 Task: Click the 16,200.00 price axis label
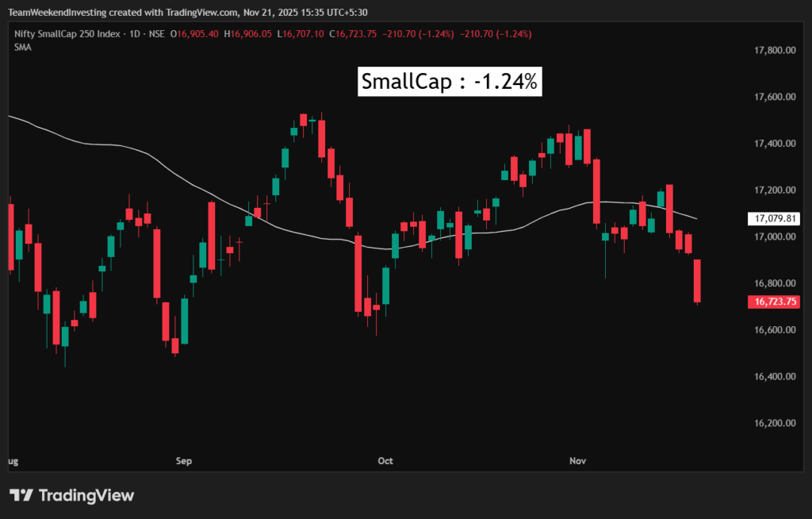coord(776,423)
